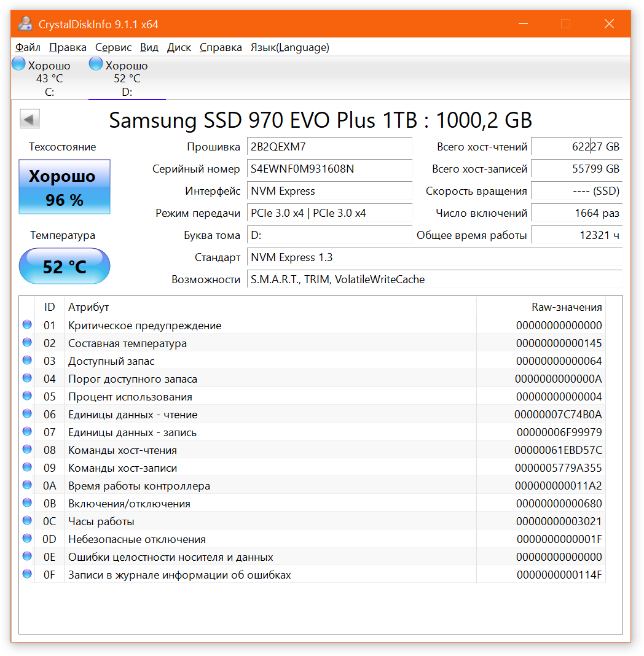
Task: Click the features field S.M.A.R.T., TRIM
Action: (x=435, y=279)
